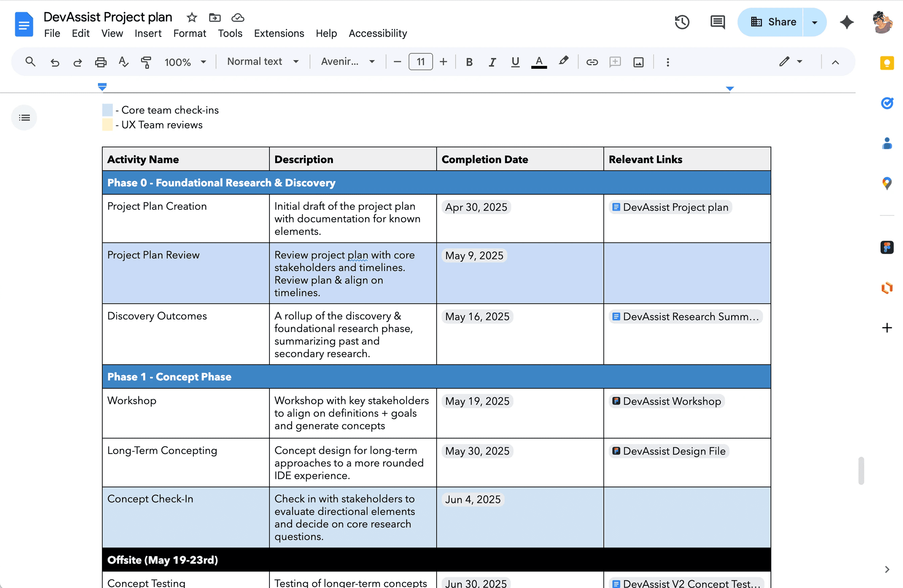
Task: Click the paint format roller icon
Action: click(146, 62)
